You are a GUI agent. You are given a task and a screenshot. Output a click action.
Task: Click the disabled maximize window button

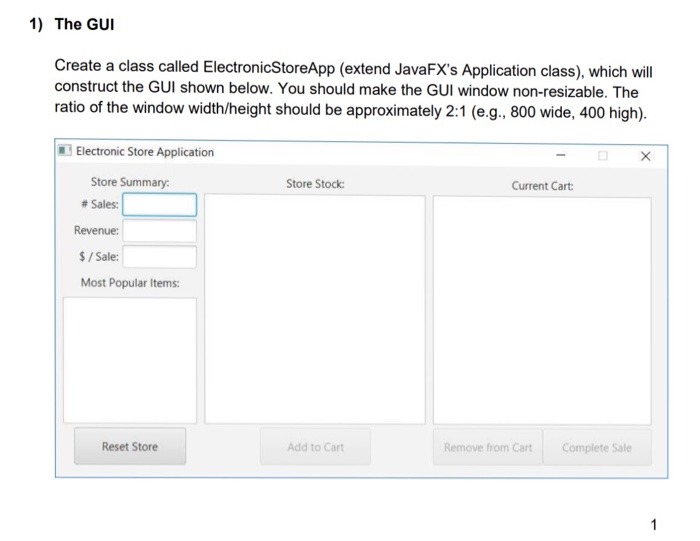coord(603,156)
